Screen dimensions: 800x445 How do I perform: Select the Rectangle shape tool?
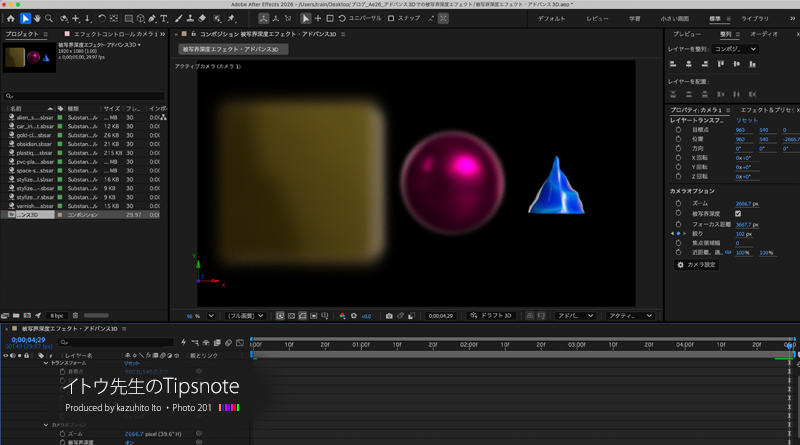pyautogui.click(x=129, y=18)
